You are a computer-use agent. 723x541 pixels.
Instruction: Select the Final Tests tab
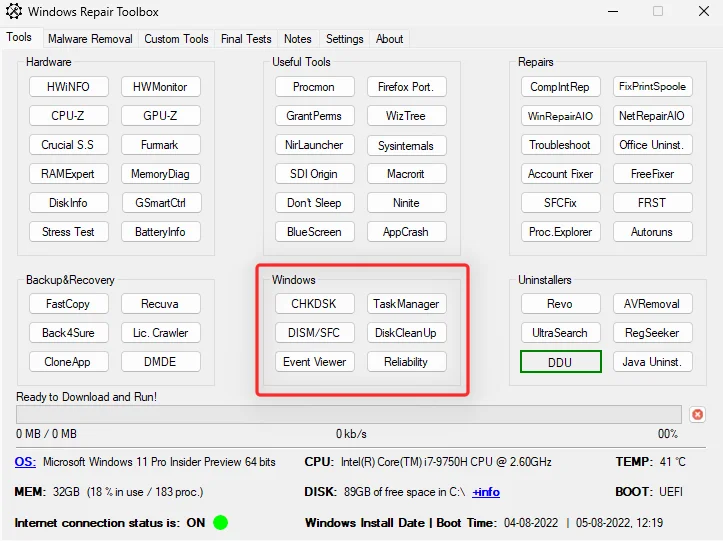(x=246, y=39)
